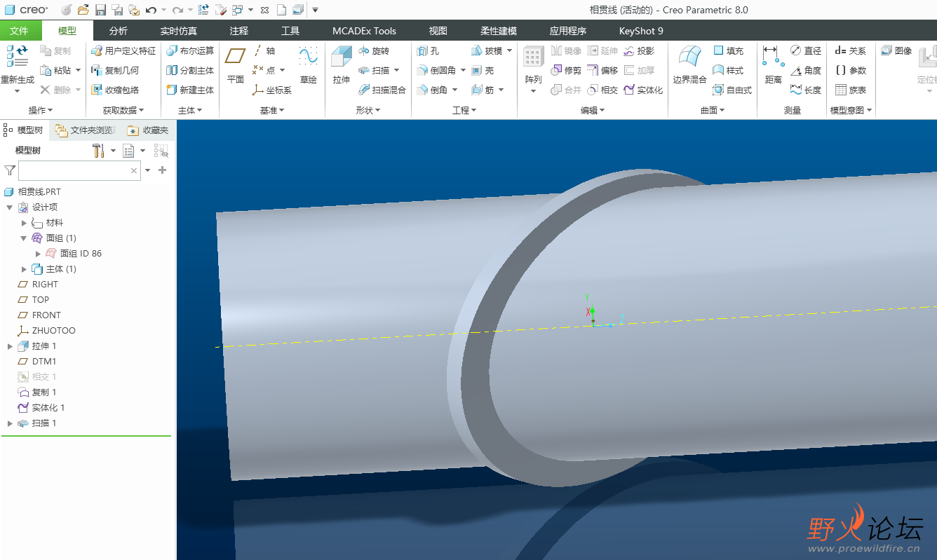Open the 收藏夹 (Favorites) panel tab

pyautogui.click(x=148, y=130)
